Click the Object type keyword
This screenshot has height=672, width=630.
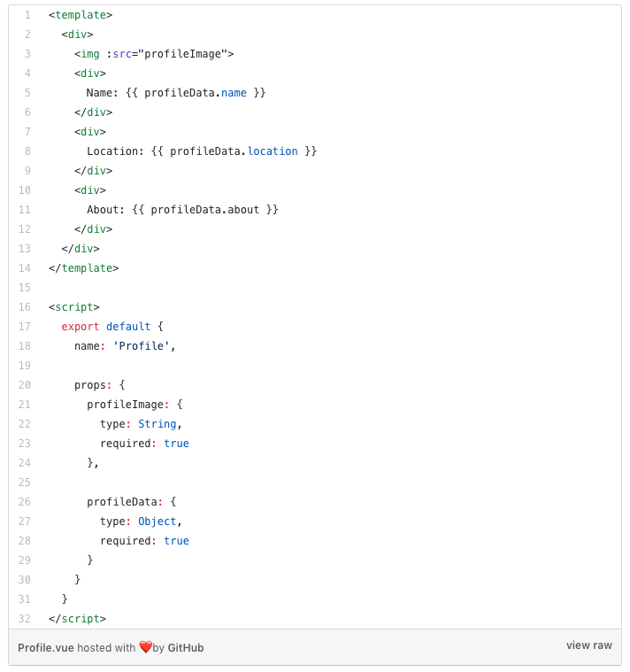click(x=157, y=521)
